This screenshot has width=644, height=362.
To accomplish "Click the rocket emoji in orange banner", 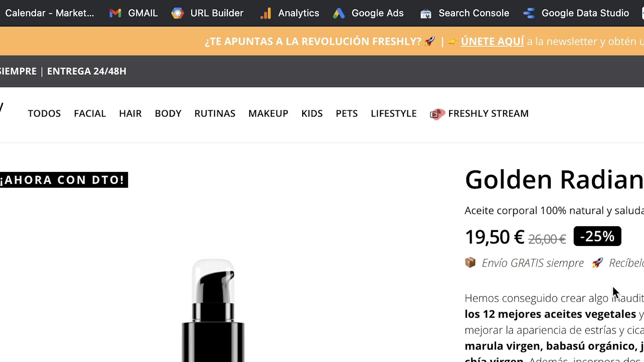I will coord(430,41).
